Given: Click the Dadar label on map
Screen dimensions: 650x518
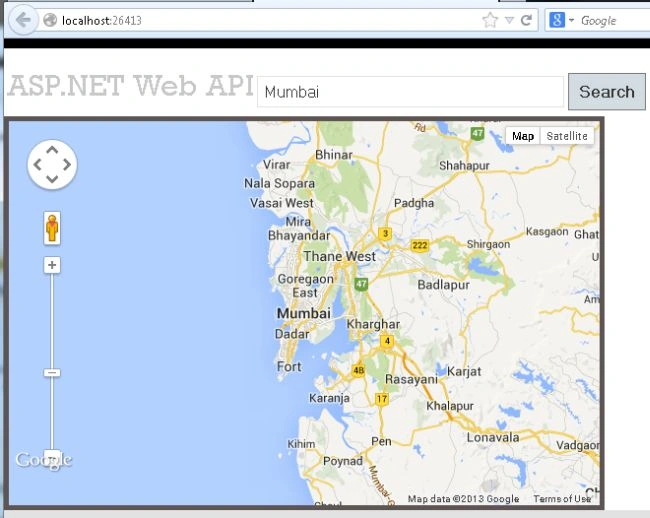Looking at the screenshot, I should pos(292,334).
